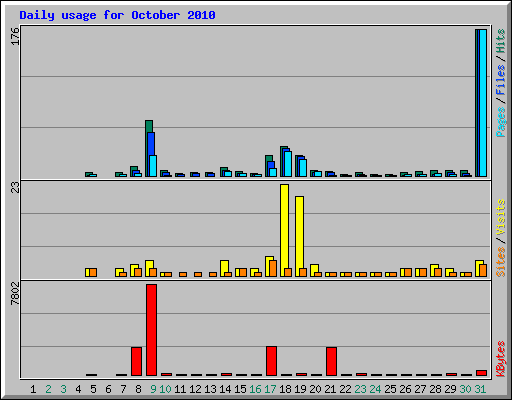Click day 13 on the x-axis

210,389
